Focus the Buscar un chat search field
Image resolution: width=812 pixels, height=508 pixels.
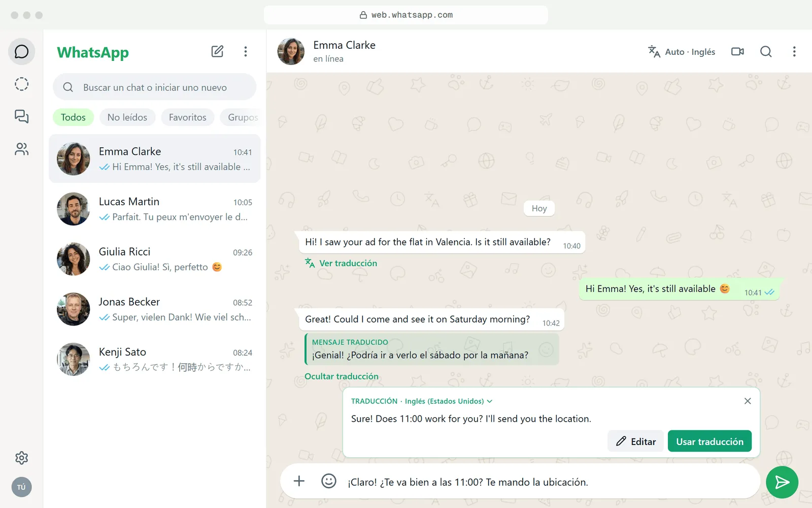tap(155, 87)
